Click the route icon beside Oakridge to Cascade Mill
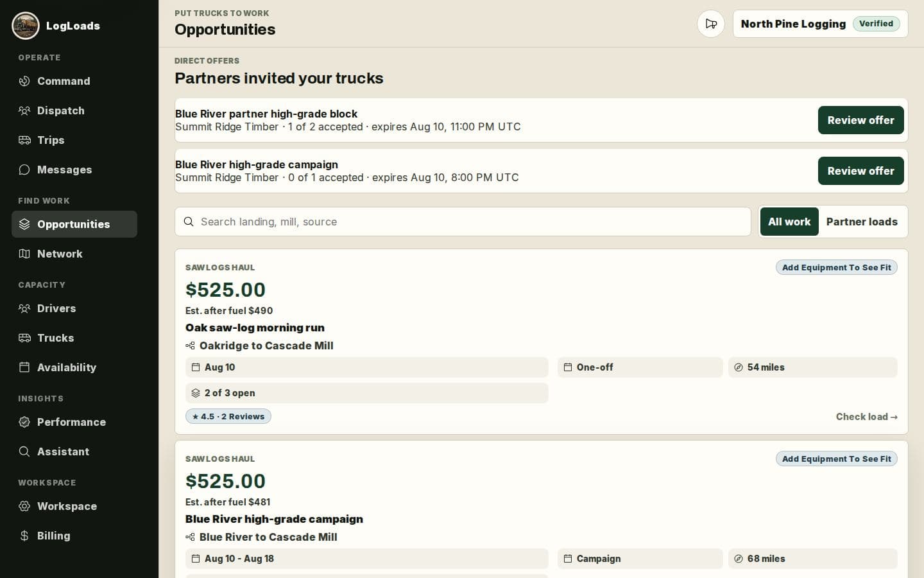The height and width of the screenshot is (578, 924). tap(190, 346)
